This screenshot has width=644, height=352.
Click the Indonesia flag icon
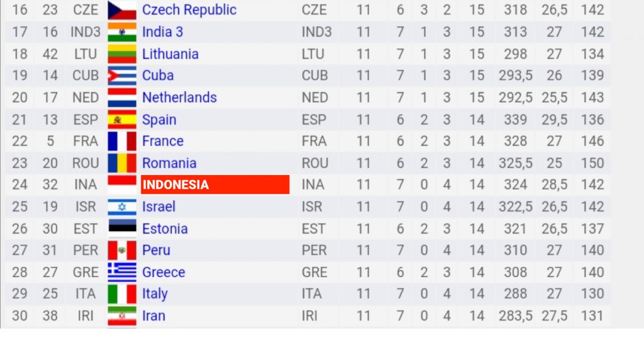click(122, 185)
